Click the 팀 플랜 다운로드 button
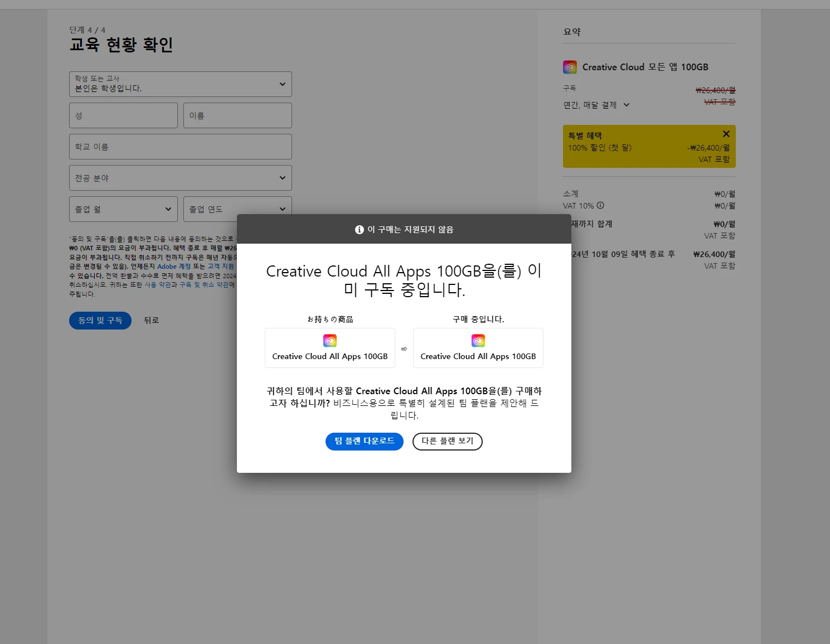Screen dimensions: 830x644 click(364, 441)
